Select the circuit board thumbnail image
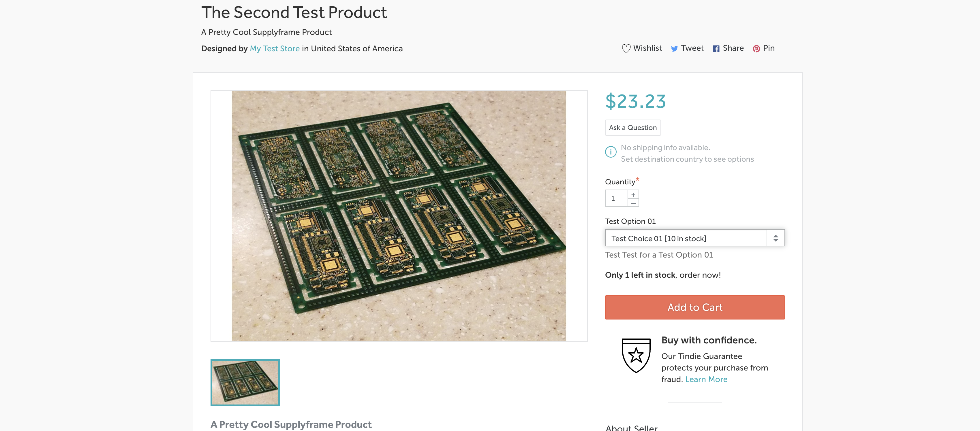Screen dimensions: 980x431 click(x=245, y=382)
